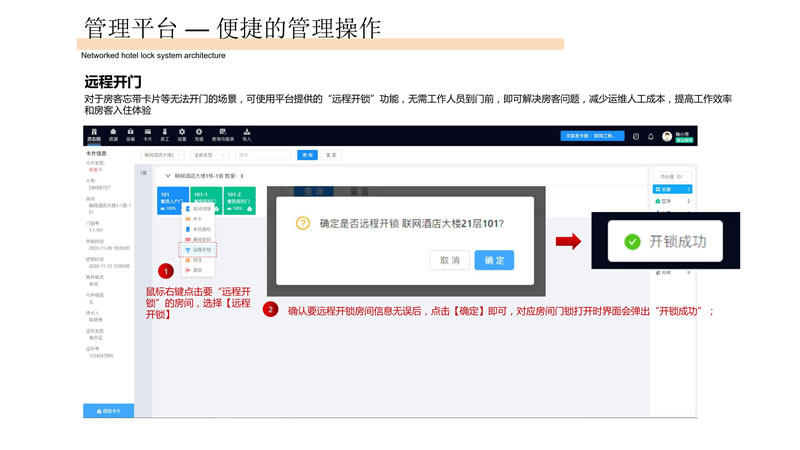Click the user avatar in top bar
Image resolution: width=800 pixels, height=450 pixels.
pos(667,136)
